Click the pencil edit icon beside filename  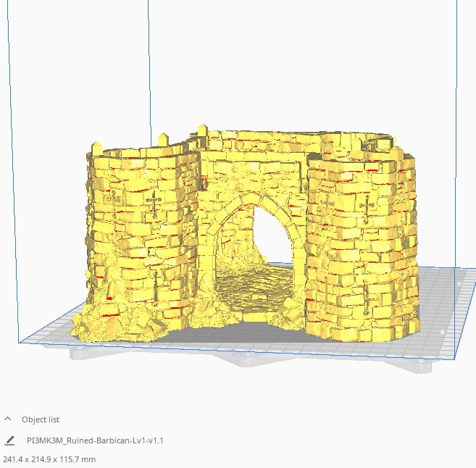pos(9,440)
